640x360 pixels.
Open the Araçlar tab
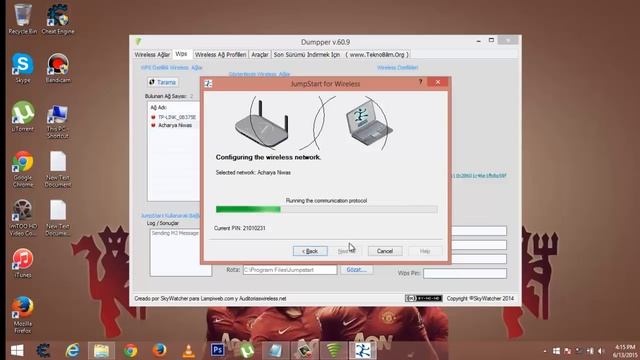(260, 55)
